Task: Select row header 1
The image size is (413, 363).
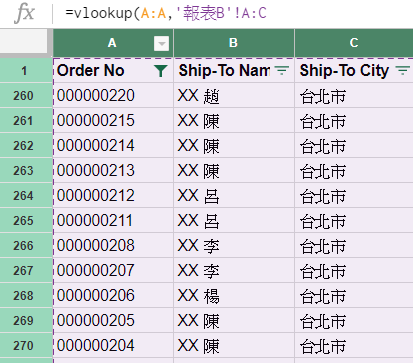Action: click(26, 70)
